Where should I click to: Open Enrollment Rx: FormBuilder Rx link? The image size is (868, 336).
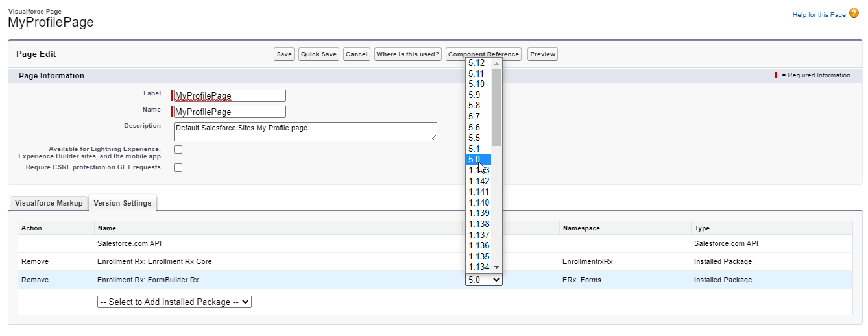[148, 280]
